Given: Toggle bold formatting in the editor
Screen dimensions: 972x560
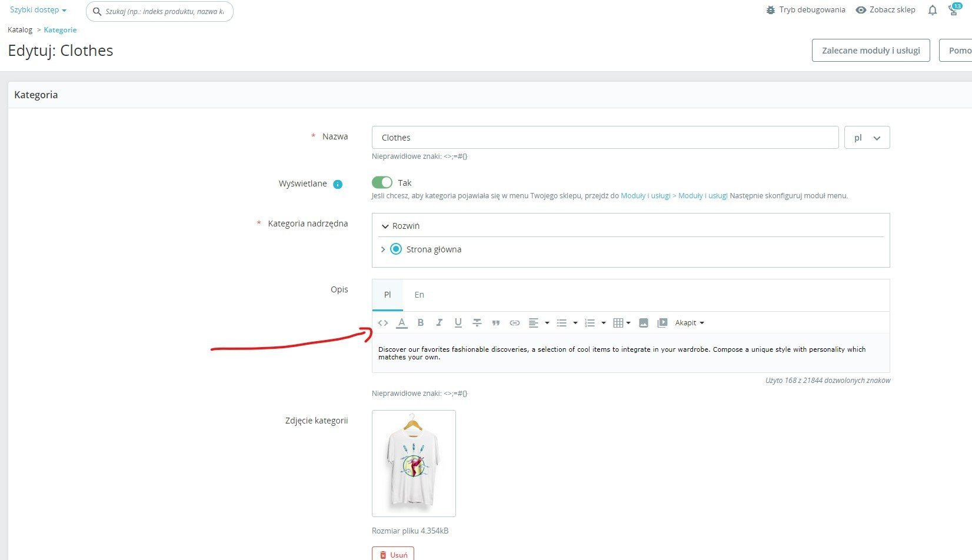Looking at the screenshot, I should [x=421, y=323].
